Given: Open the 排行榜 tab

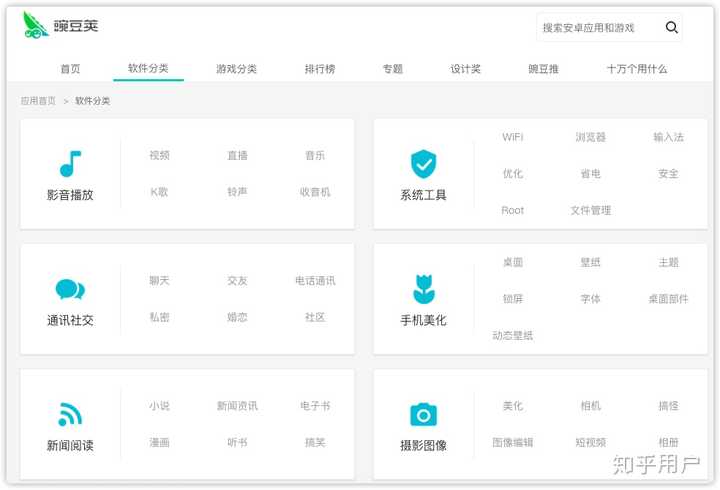Looking at the screenshot, I should (320, 69).
